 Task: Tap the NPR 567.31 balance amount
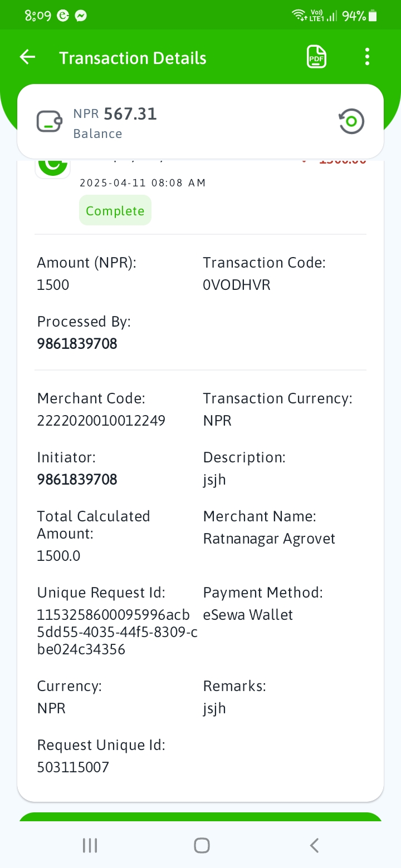(115, 114)
